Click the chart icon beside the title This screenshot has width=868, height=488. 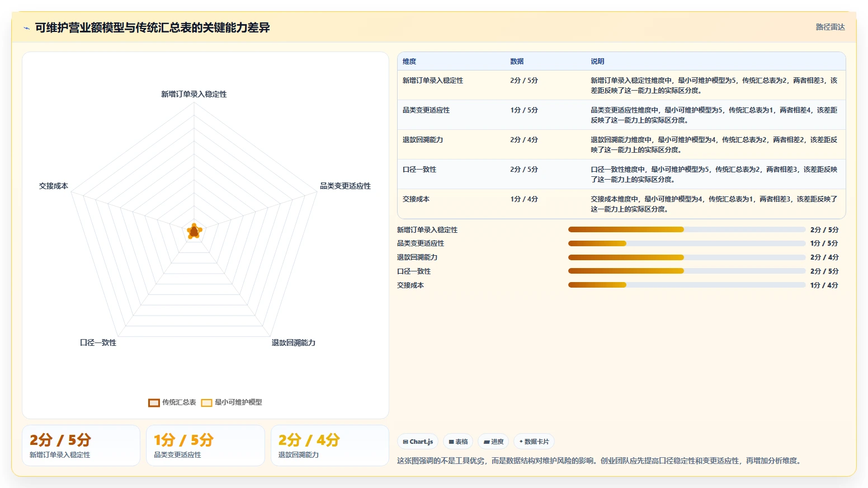click(26, 28)
